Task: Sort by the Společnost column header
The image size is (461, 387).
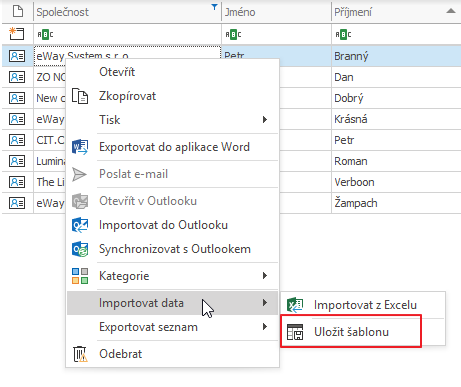Action: pos(127,12)
